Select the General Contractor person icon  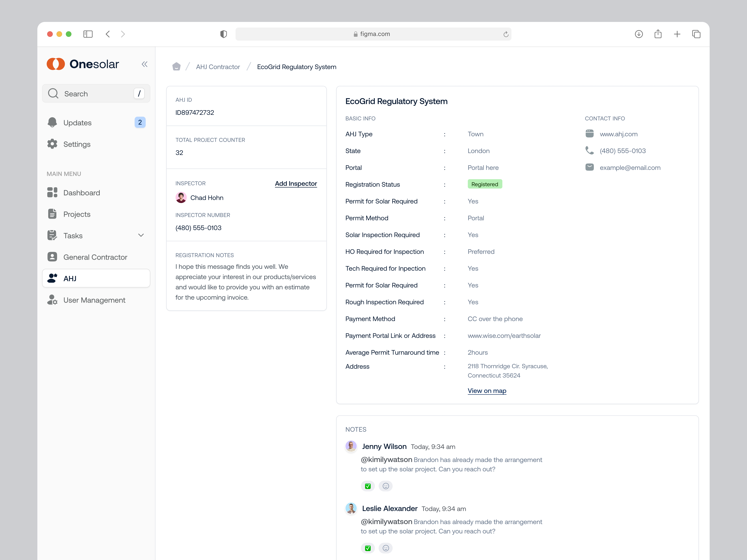(x=52, y=257)
